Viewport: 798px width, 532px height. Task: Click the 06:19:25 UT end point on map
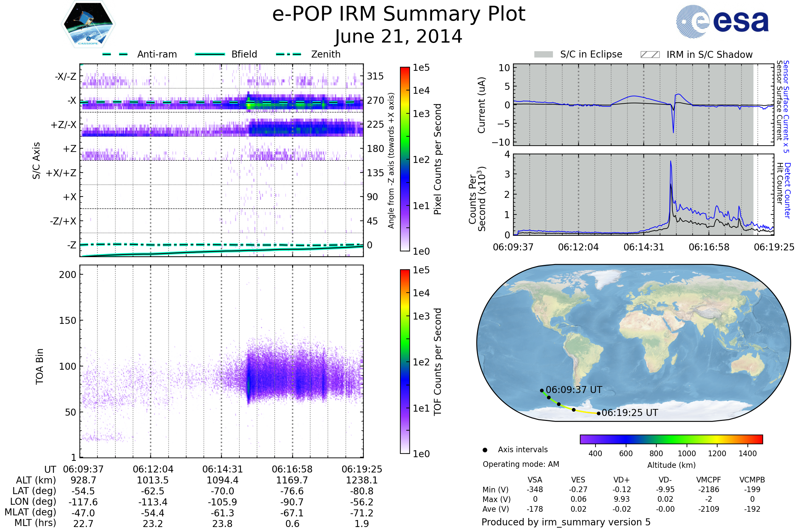[598, 413]
